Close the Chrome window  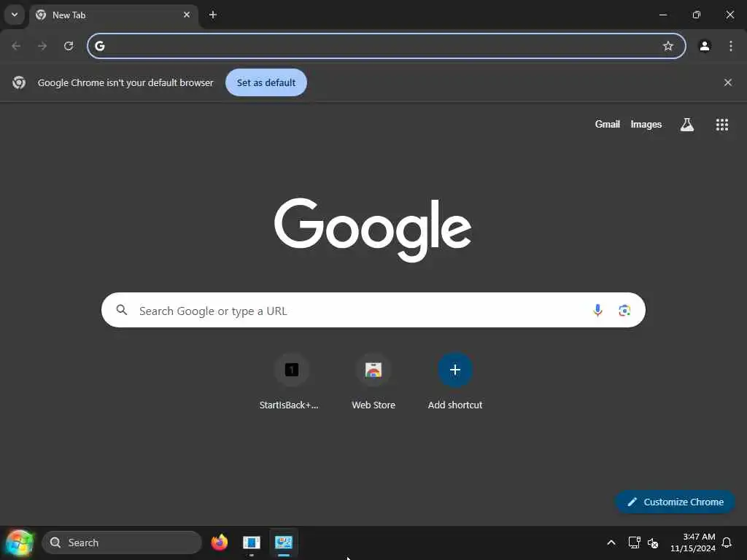tap(729, 15)
